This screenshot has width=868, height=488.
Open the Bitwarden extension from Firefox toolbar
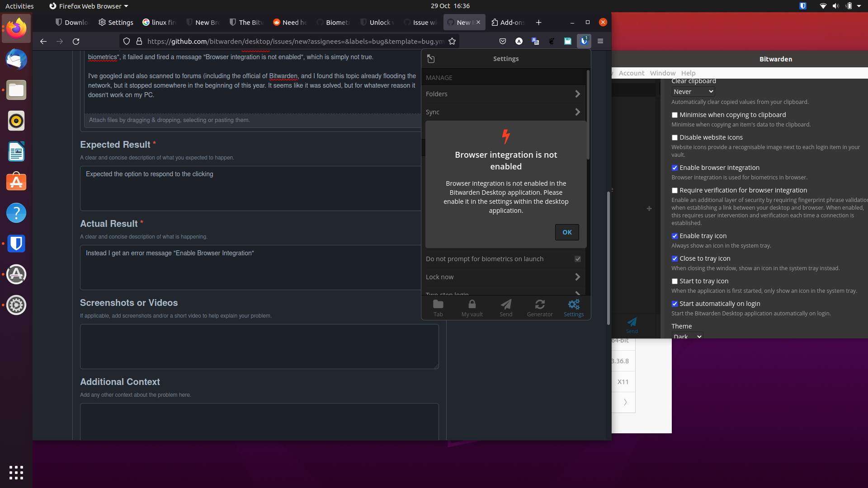tap(584, 41)
